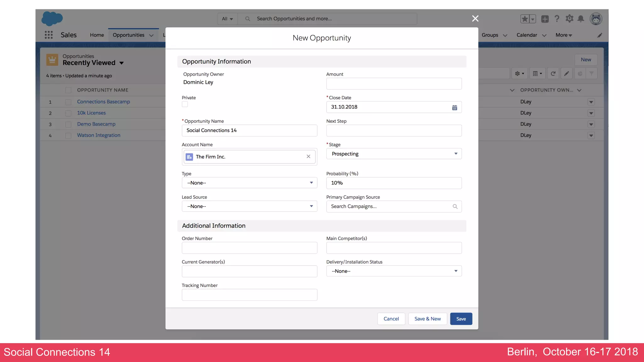The height and width of the screenshot is (362, 644).
Task: Cancel the New Opportunity dialog
Action: (x=391, y=319)
